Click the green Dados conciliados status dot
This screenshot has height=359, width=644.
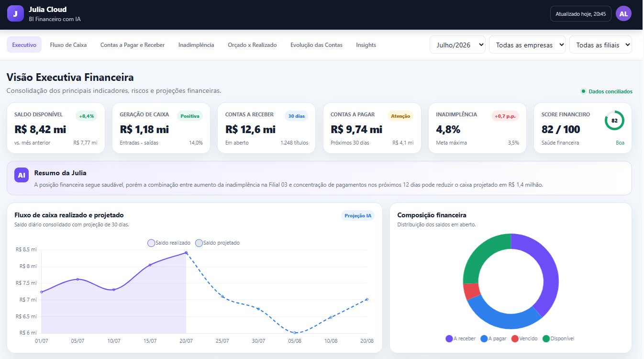(x=583, y=91)
